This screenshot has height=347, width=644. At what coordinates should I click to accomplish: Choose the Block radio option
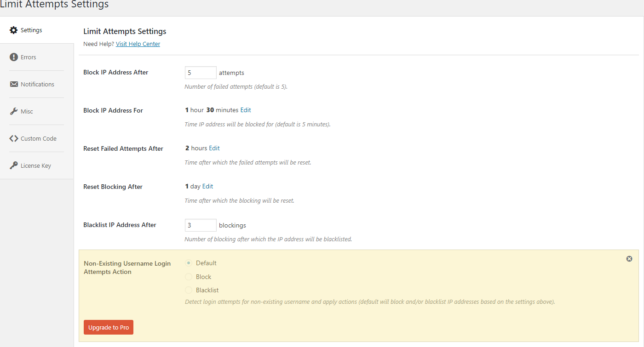[x=189, y=277]
